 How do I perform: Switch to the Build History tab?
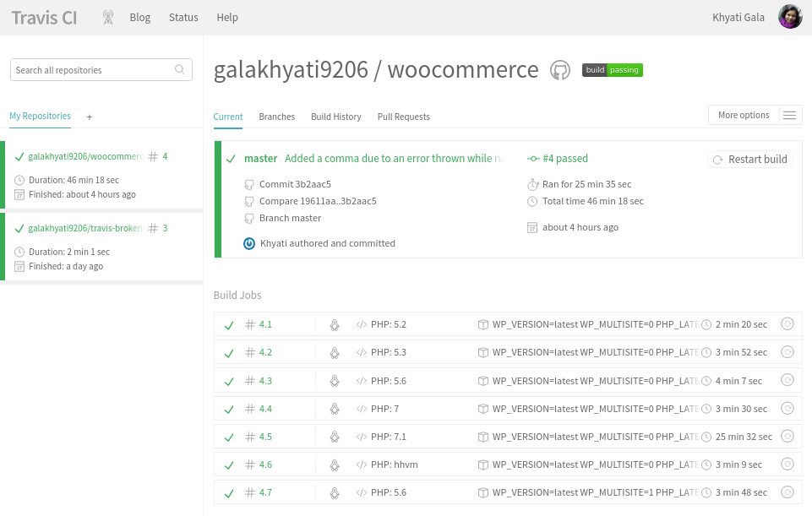click(335, 117)
